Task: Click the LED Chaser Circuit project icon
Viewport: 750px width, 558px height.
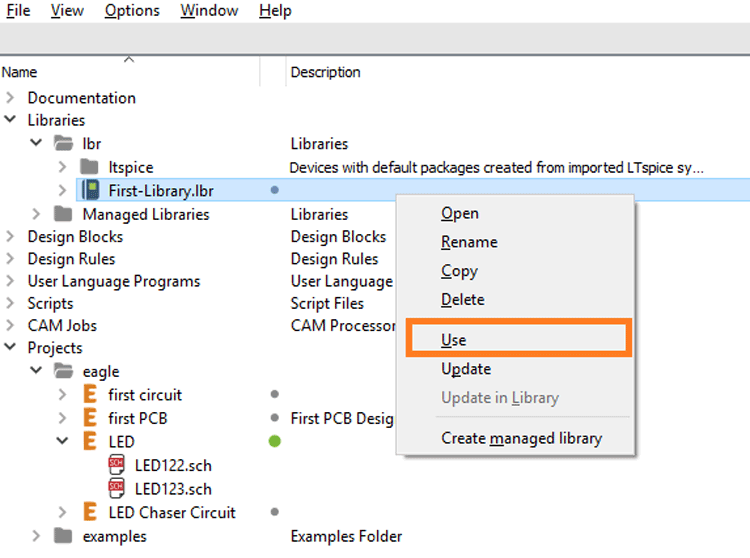Action: (x=89, y=512)
